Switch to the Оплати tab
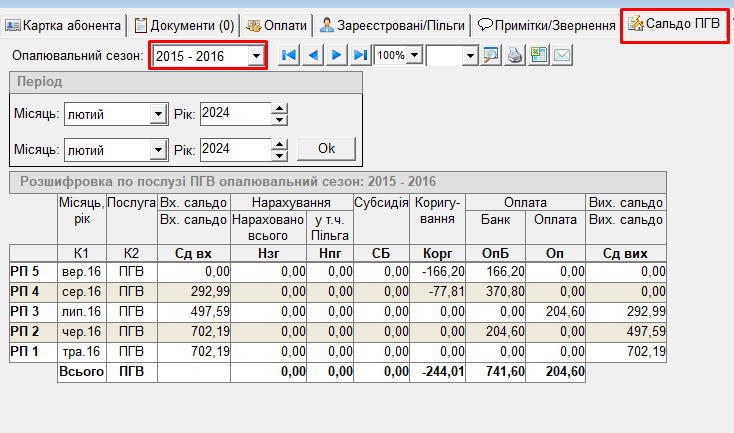The height and width of the screenshot is (433, 734). click(x=276, y=24)
